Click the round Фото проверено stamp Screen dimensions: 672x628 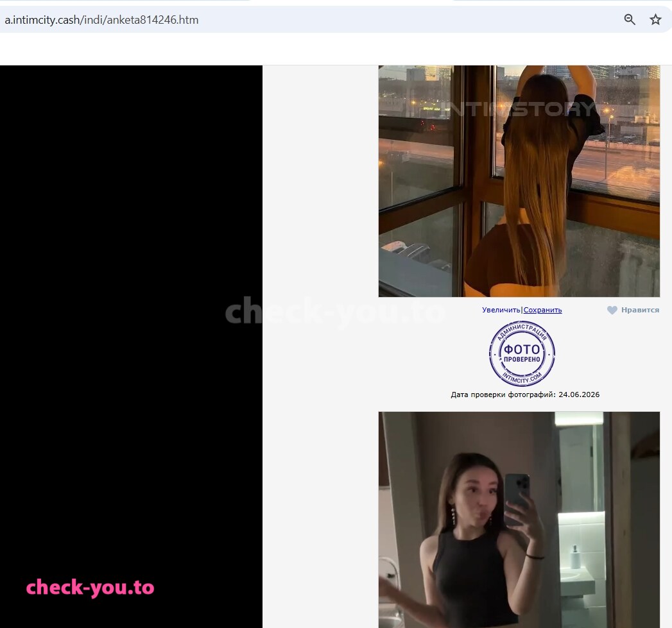(x=522, y=354)
